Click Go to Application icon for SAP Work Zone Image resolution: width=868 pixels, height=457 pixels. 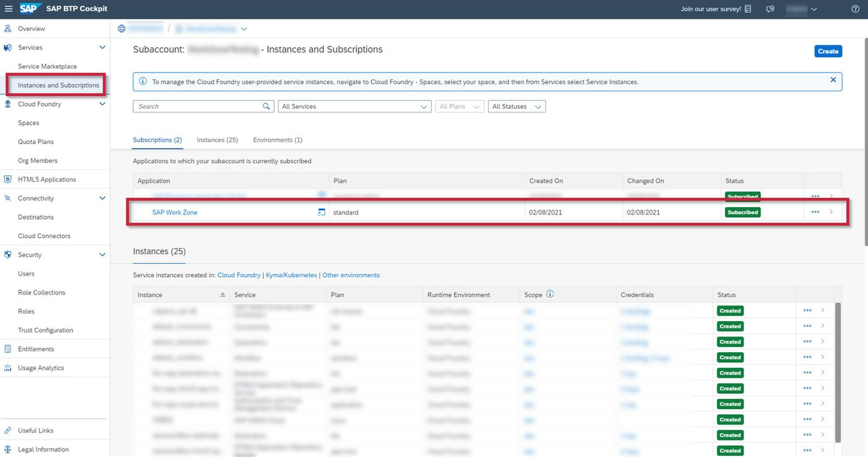pos(322,213)
